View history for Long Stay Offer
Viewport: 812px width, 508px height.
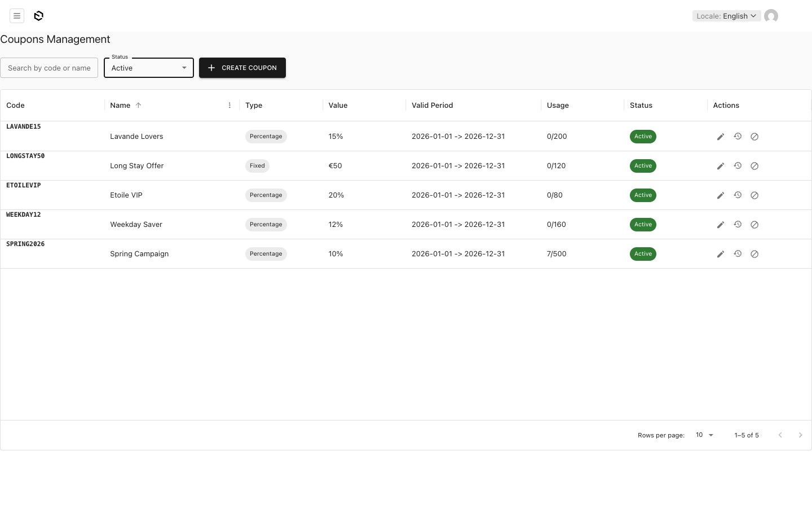point(737,166)
